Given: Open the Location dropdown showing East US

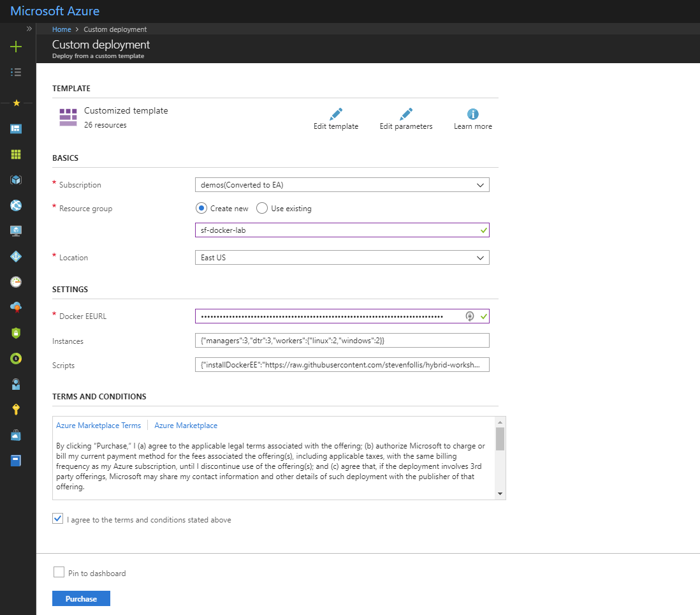Looking at the screenshot, I should pos(342,258).
